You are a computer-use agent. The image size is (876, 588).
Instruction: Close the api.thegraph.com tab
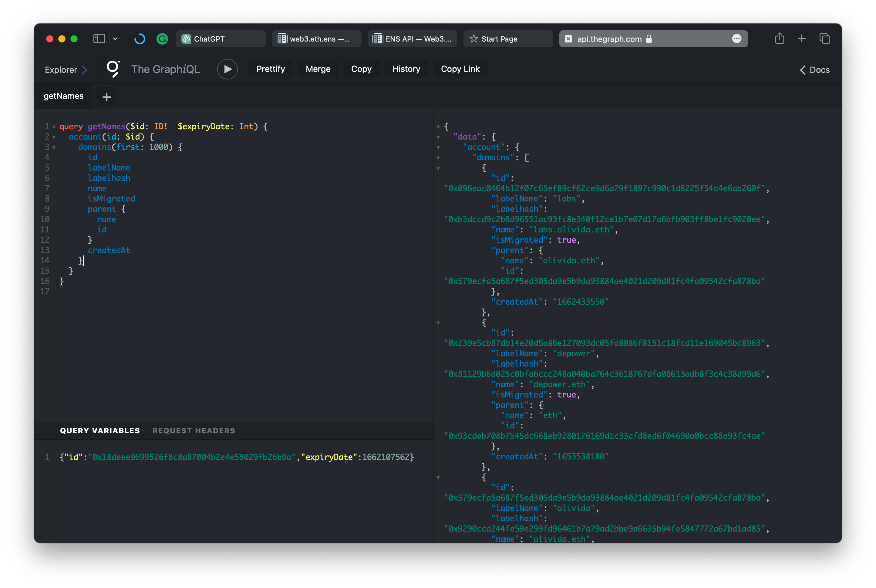[x=568, y=39]
